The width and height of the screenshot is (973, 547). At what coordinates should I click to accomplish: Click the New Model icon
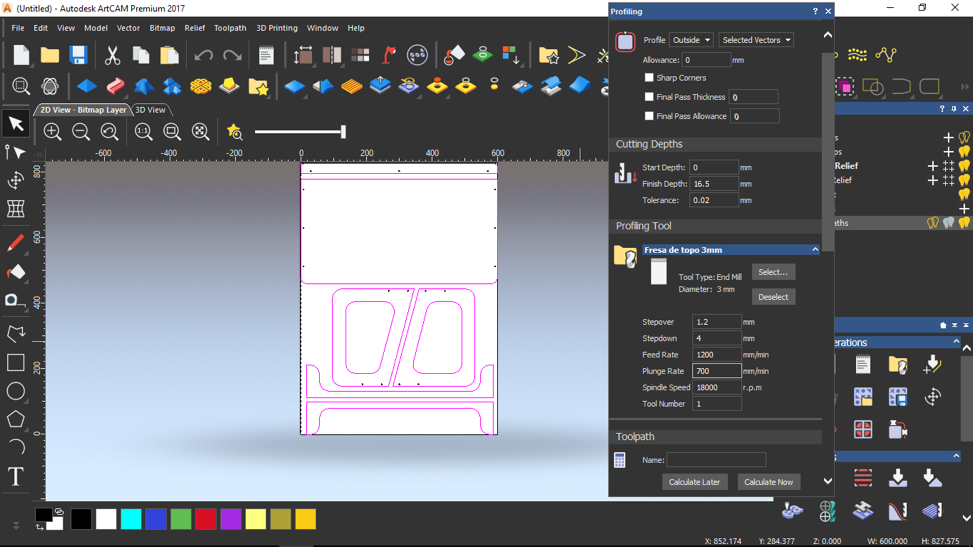pyautogui.click(x=21, y=55)
